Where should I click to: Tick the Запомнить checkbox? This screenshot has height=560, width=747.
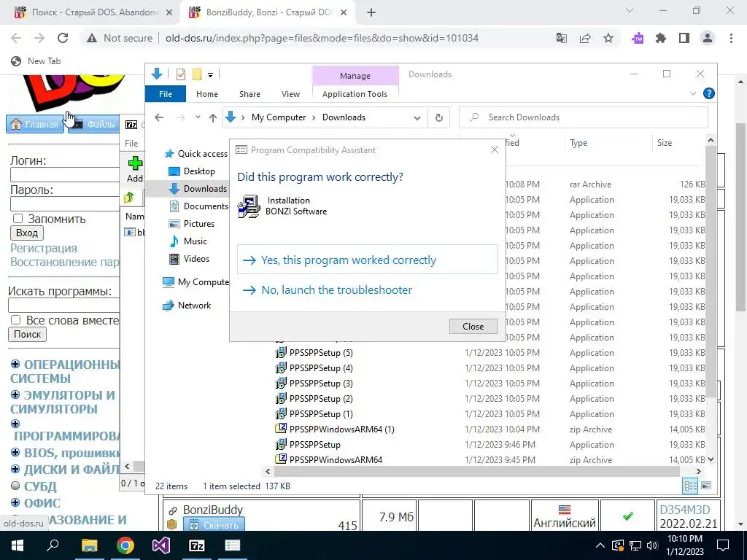click(x=18, y=219)
